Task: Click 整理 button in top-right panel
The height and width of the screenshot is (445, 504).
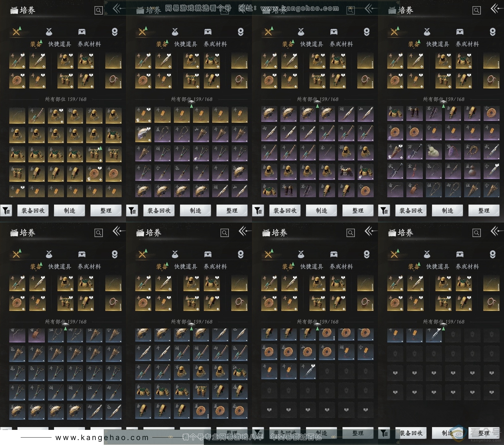Action: click(484, 211)
